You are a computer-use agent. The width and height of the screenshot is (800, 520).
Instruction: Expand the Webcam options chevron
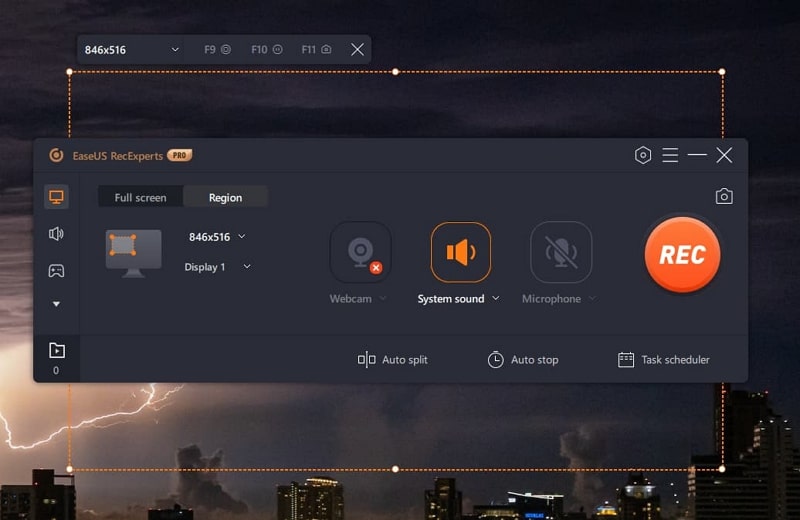pos(383,299)
